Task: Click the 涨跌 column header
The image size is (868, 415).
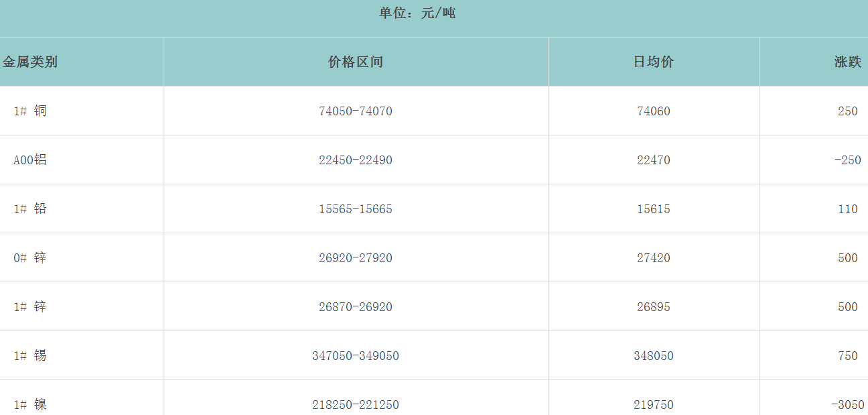Action: click(847, 62)
